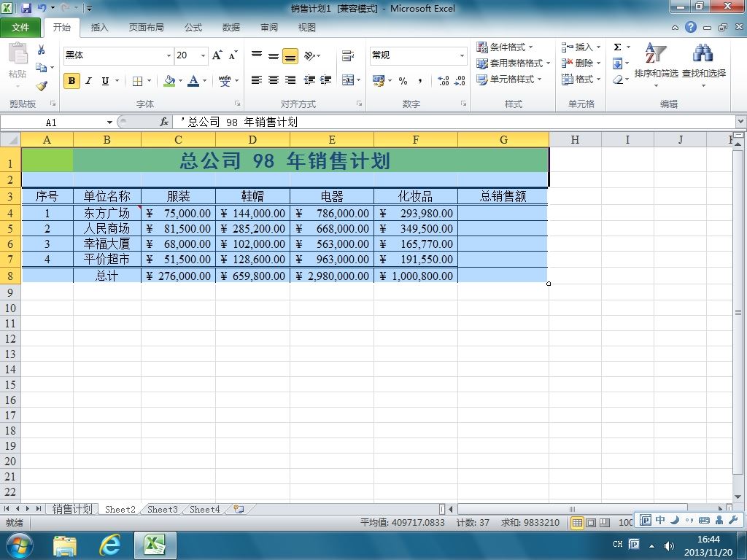Click the insert function fx icon
Screen dimensions: 747x560
tap(164, 122)
